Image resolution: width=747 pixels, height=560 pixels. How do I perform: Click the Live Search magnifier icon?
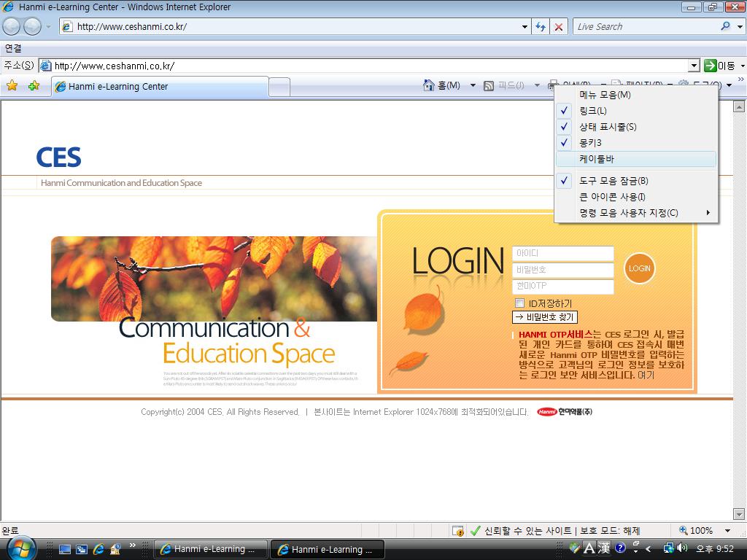[725, 26]
